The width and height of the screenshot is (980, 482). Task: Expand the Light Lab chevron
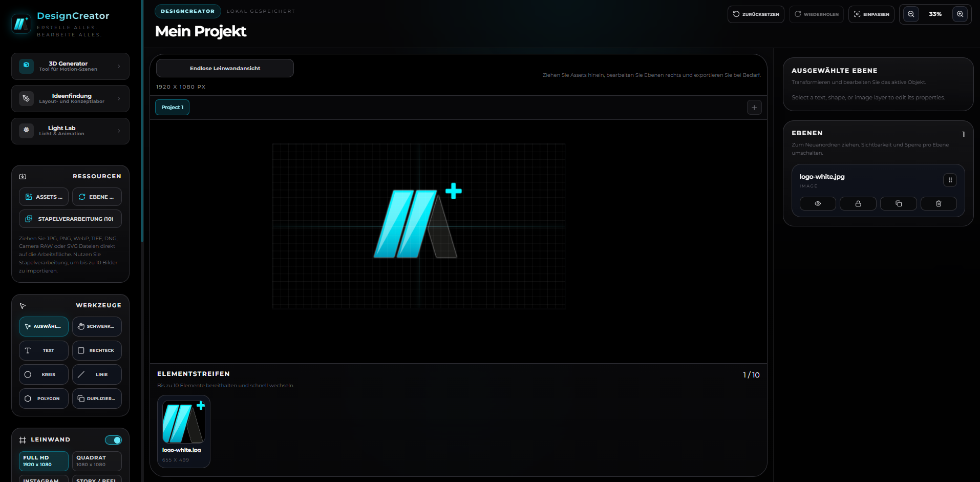119,131
